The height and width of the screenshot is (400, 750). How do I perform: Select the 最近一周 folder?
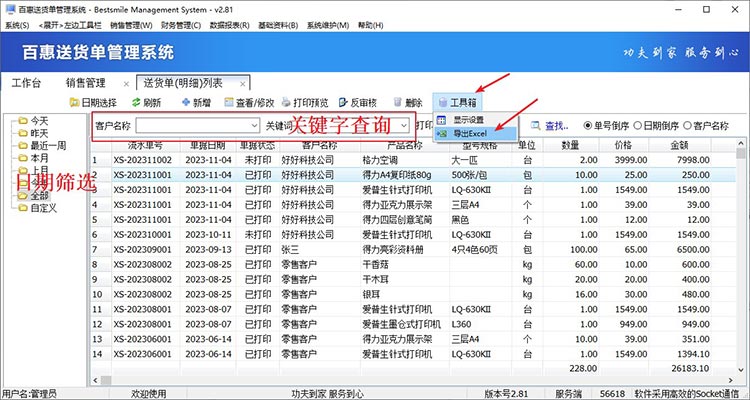42,145
